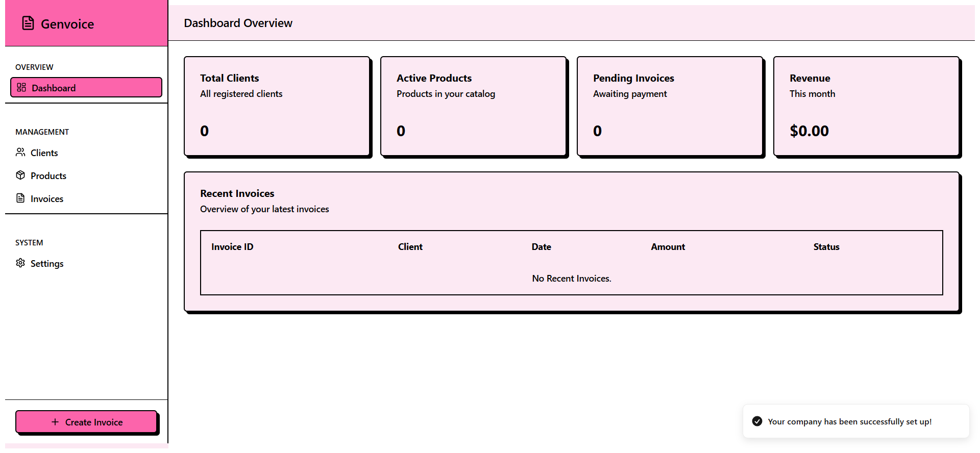Image resolution: width=980 pixels, height=453 pixels.
Task: Click the 'No Recent Invoices.' text
Action: click(x=572, y=279)
